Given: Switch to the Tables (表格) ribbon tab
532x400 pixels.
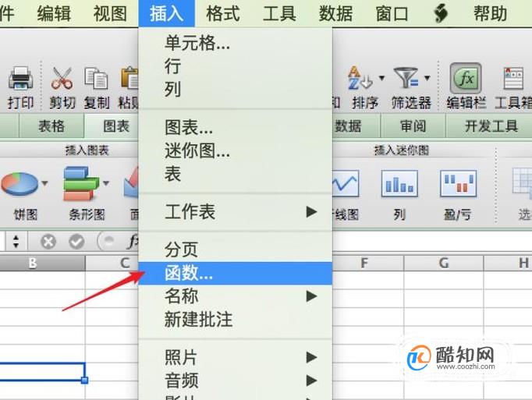Looking at the screenshot, I should pyautogui.click(x=51, y=126).
